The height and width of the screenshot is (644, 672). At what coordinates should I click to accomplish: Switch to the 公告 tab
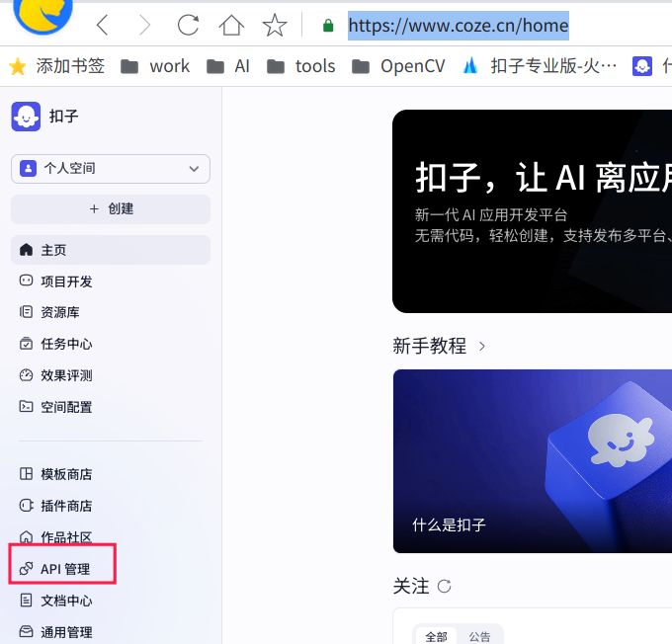pos(479,636)
